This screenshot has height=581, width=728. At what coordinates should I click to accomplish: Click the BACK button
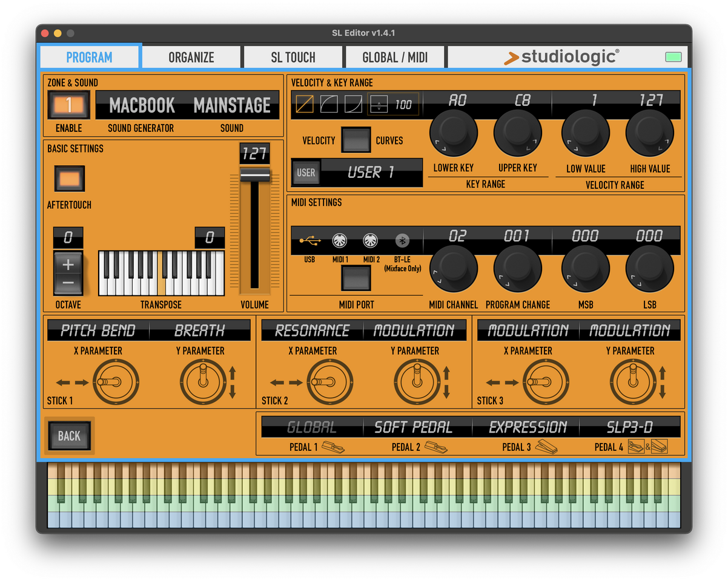coord(69,436)
